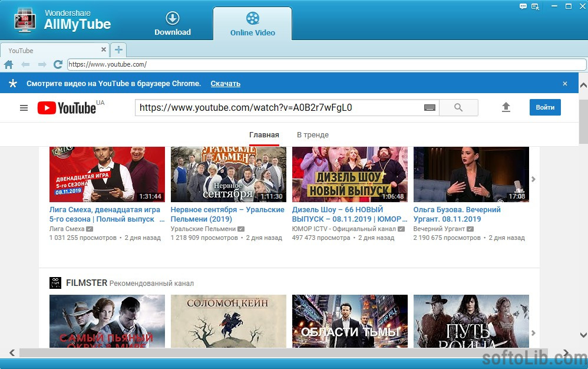Open the Уральские Пельмени channel name
Image resolution: width=588 pixels, height=369 pixels.
(x=203, y=229)
